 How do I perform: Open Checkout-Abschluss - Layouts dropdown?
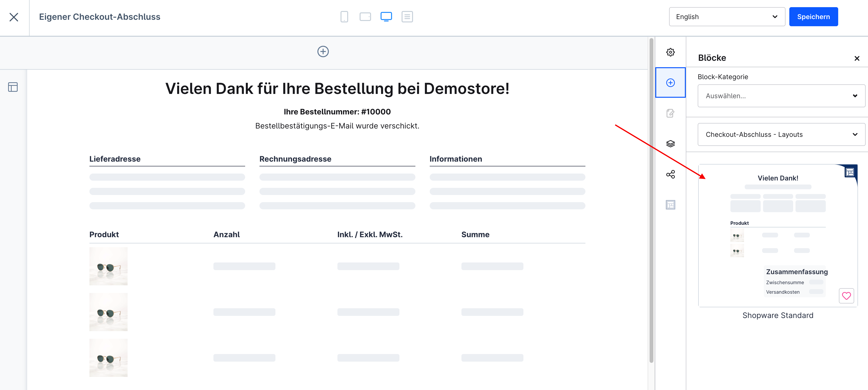[x=781, y=134]
